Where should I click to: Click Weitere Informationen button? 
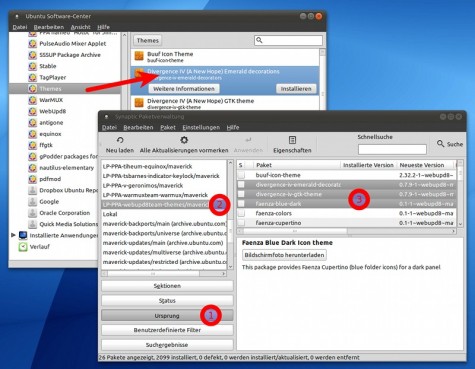184,89
